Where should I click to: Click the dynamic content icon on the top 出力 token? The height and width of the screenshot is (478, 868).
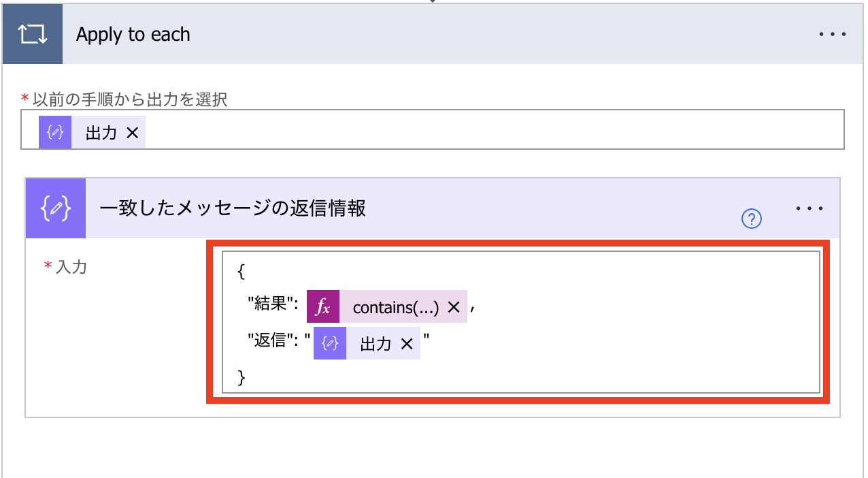point(54,132)
